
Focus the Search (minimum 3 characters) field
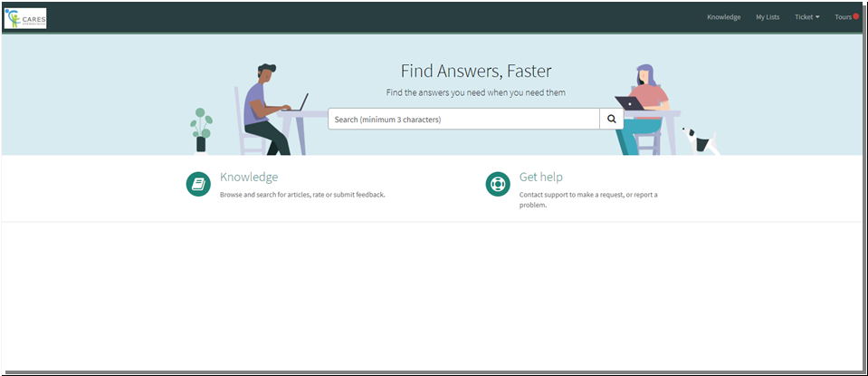[x=463, y=119]
